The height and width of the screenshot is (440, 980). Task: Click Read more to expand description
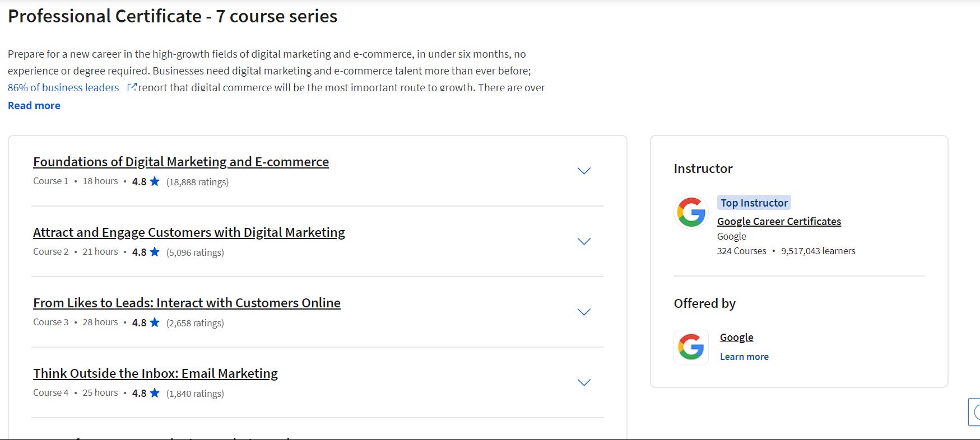pyautogui.click(x=34, y=106)
